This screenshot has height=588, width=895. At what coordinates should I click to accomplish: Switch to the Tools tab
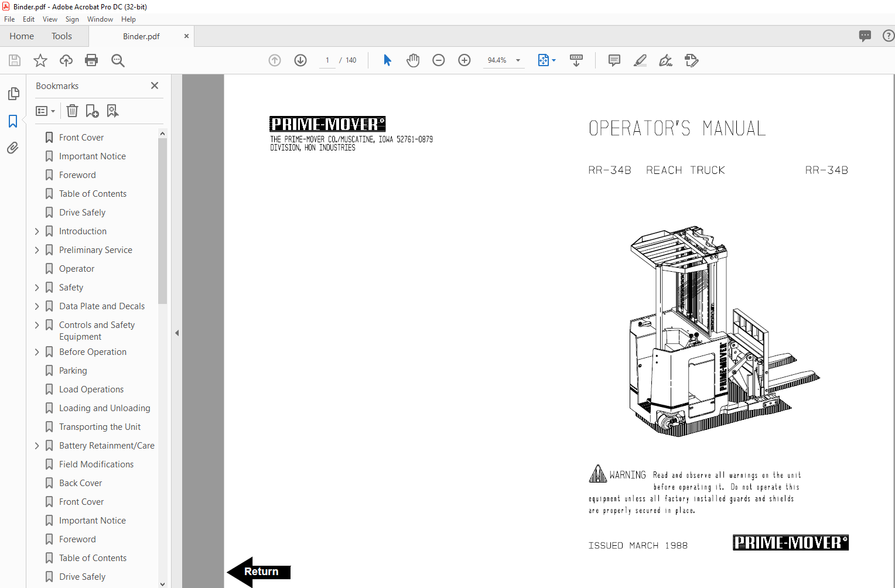coord(62,36)
